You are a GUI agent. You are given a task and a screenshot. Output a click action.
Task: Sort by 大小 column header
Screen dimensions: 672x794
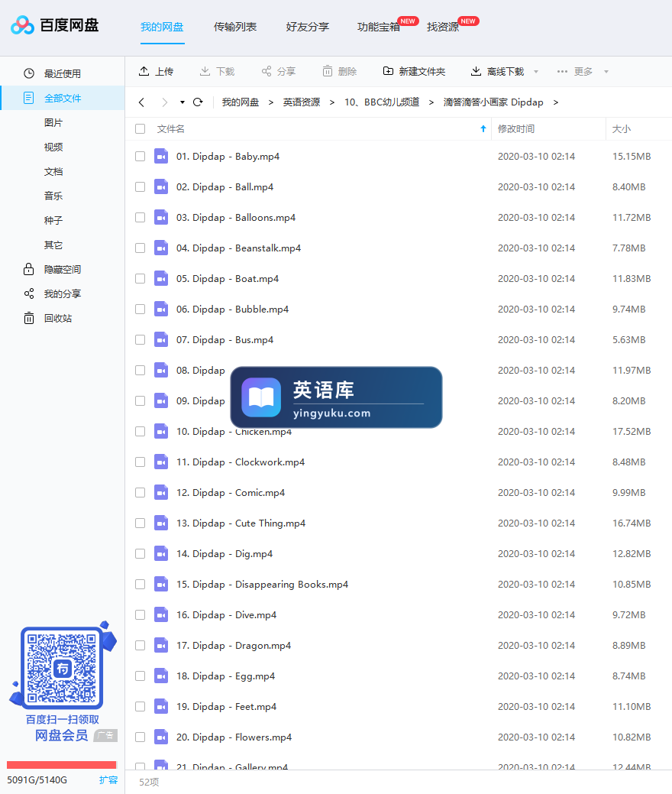pyautogui.click(x=622, y=128)
